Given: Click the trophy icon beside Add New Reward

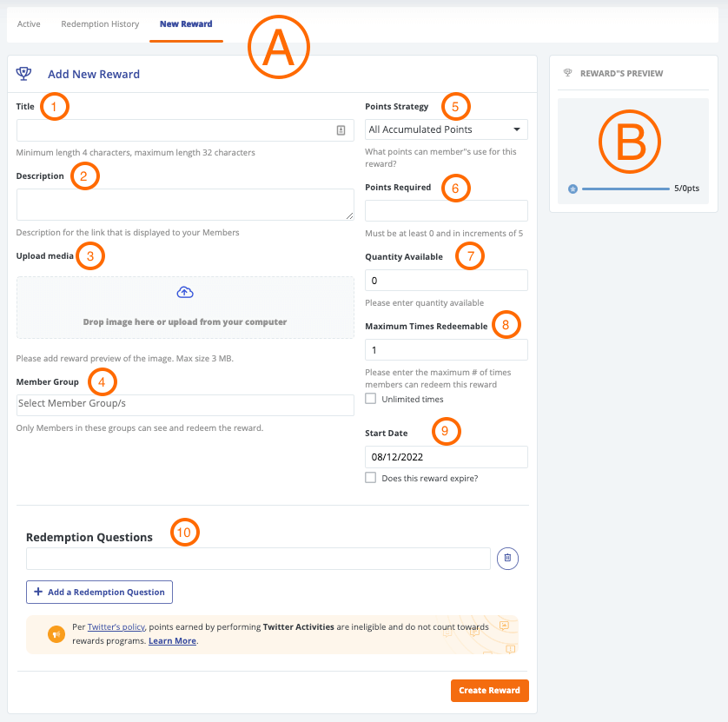Looking at the screenshot, I should pos(23,73).
